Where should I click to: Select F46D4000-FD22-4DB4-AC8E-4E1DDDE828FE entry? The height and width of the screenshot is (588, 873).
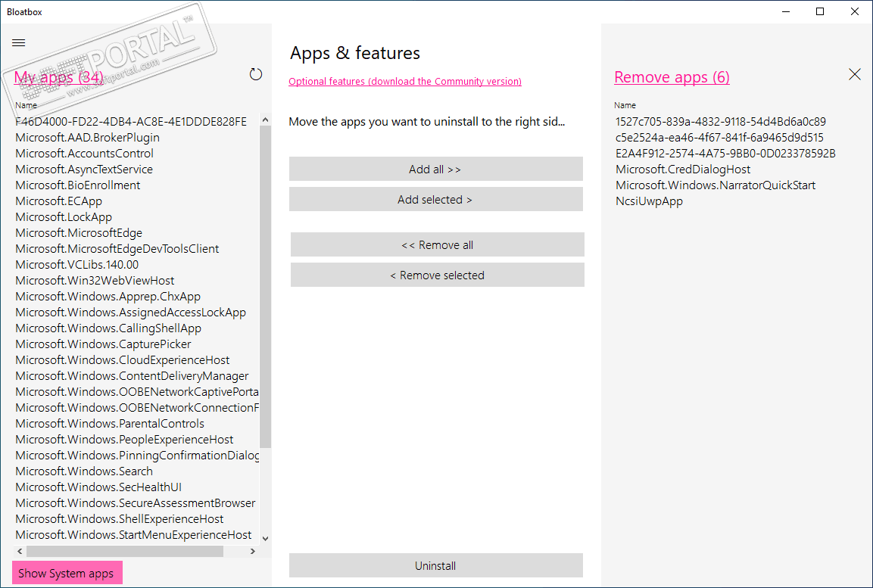(x=131, y=121)
